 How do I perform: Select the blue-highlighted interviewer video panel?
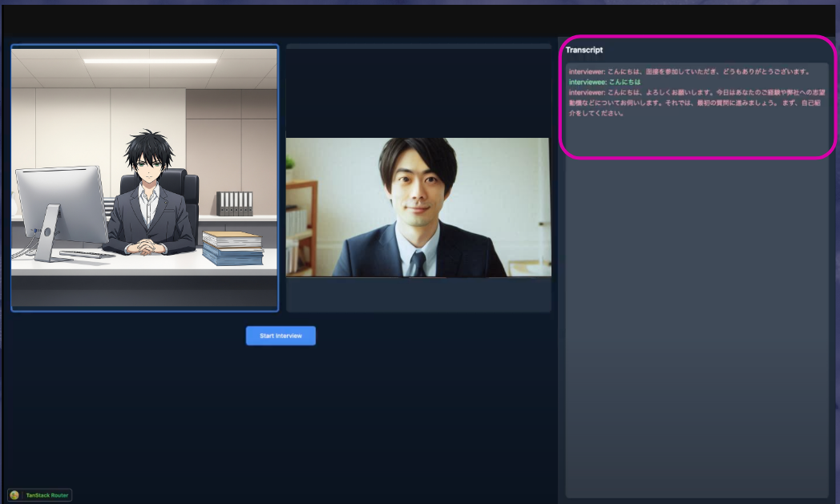[143, 176]
